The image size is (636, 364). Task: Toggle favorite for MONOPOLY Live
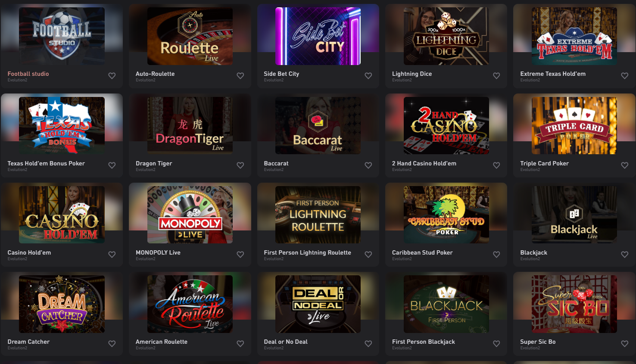(240, 255)
